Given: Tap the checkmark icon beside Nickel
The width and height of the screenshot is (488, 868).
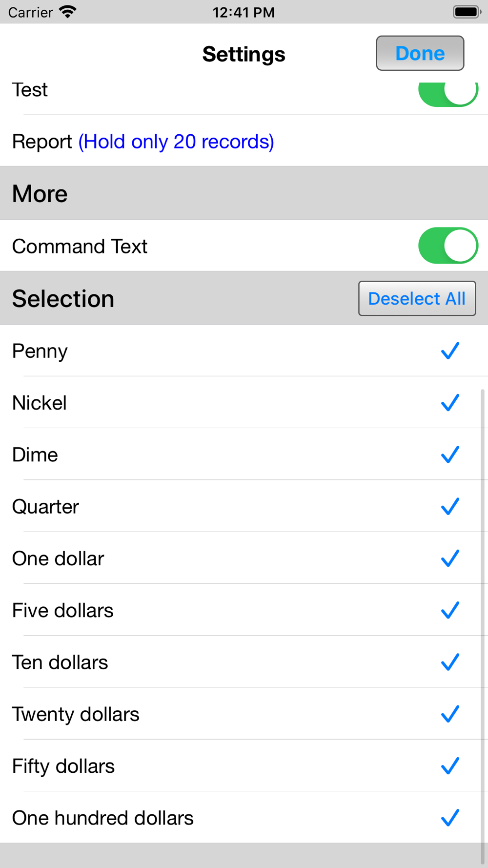Looking at the screenshot, I should tap(450, 402).
